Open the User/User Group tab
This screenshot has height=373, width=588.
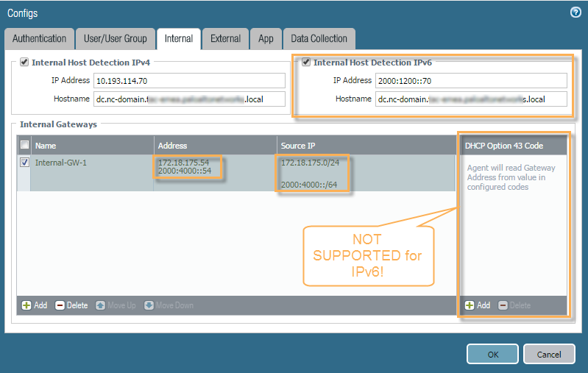click(115, 39)
